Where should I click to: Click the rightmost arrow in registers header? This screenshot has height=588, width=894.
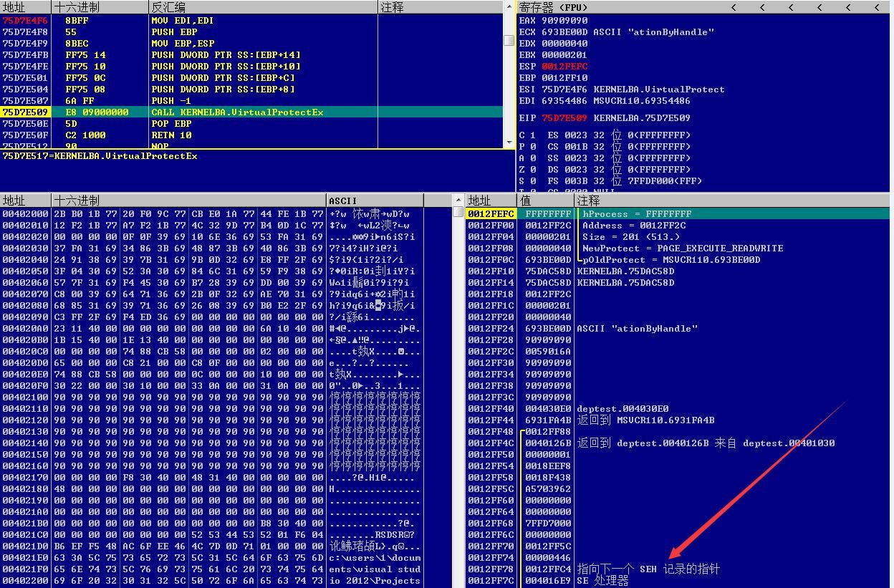click(x=877, y=7)
